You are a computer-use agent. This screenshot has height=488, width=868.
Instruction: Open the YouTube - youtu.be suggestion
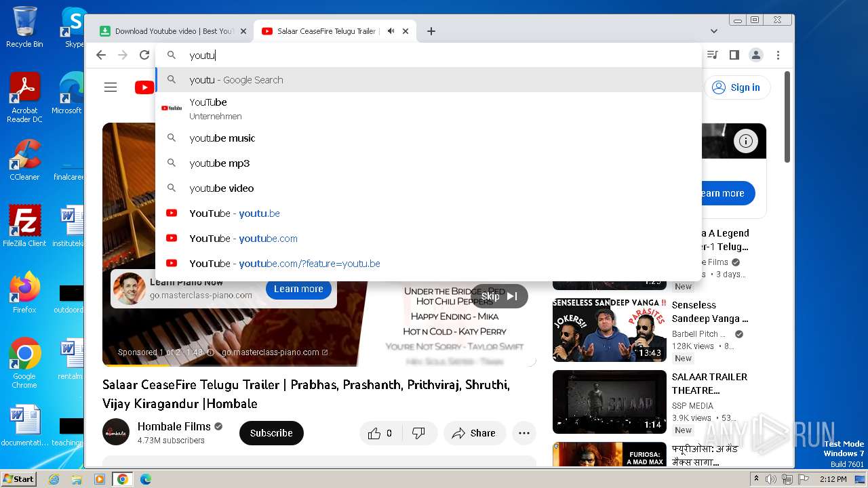coord(429,213)
